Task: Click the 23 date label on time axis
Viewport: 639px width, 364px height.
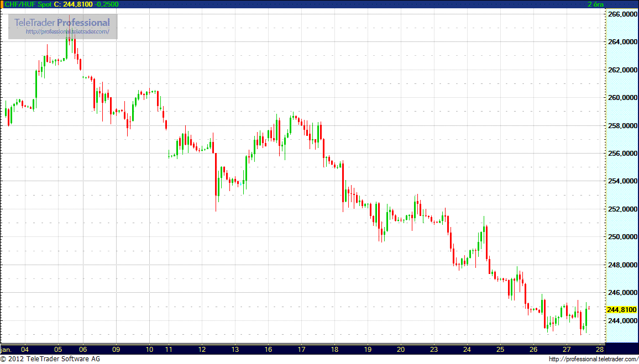Action: [x=433, y=349]
